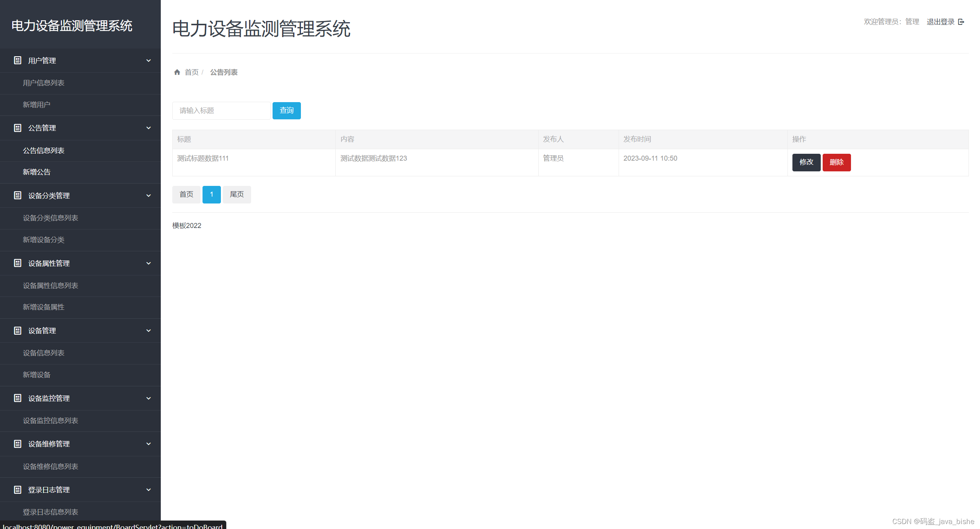Click the 修改 edit button
This screenshot has height=529, width=980.
(806, 162)
